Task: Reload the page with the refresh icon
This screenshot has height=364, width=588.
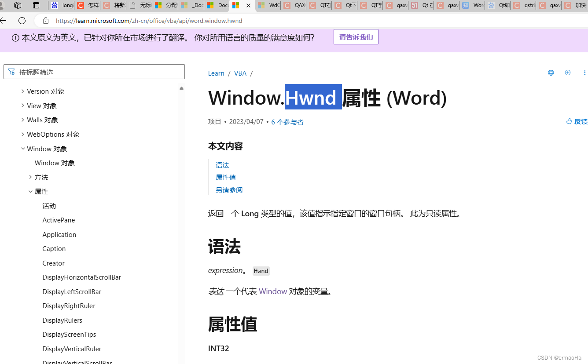Action: pyautogui.click(x=22, y=20)
